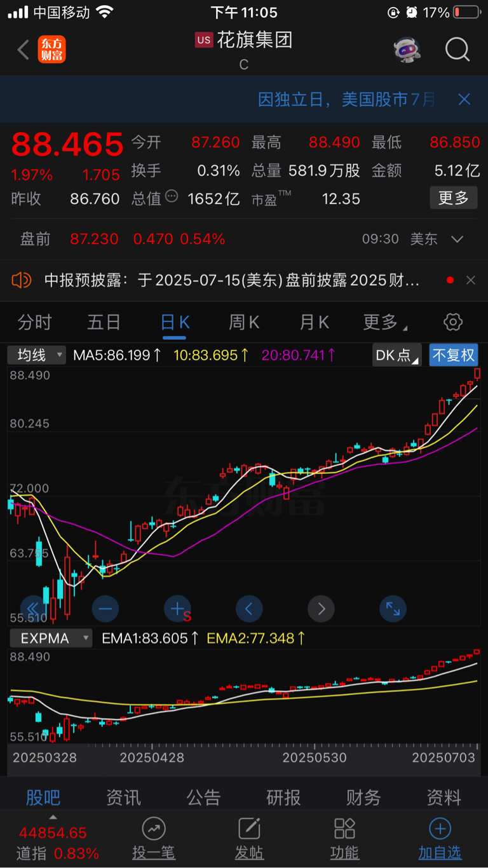This screenshot has height=868, width=488.
Task: Open the DK点 dropdown
Action: tap(397, 355)
